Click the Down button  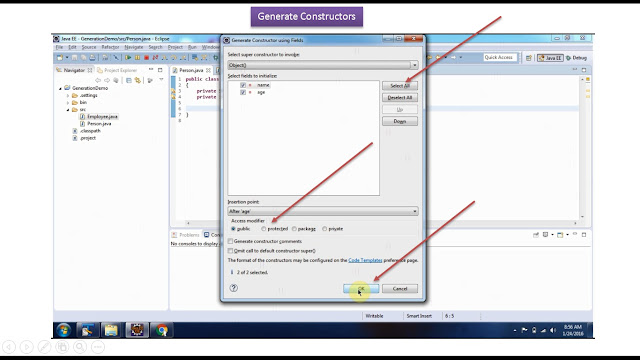[400, 121]
